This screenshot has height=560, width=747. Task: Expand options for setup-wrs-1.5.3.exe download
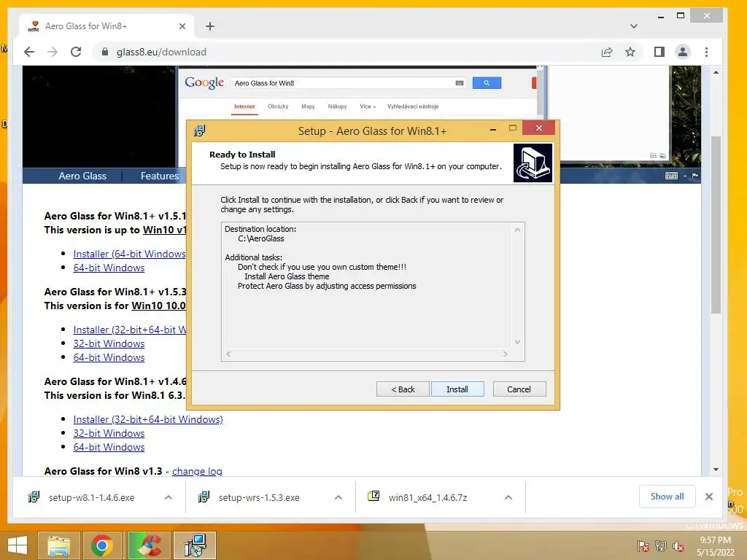(x=338, y=497)
